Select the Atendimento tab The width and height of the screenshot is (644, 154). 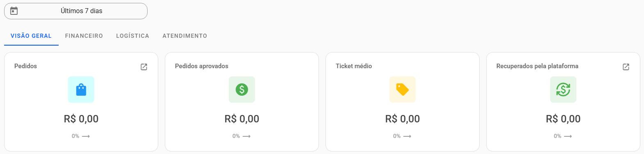(185, 36)
